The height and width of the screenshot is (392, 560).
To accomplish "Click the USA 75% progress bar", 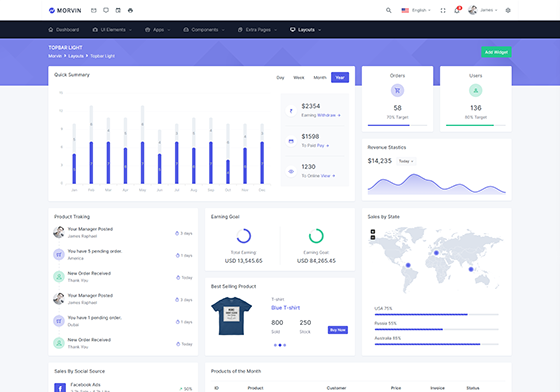I will 436,315.
